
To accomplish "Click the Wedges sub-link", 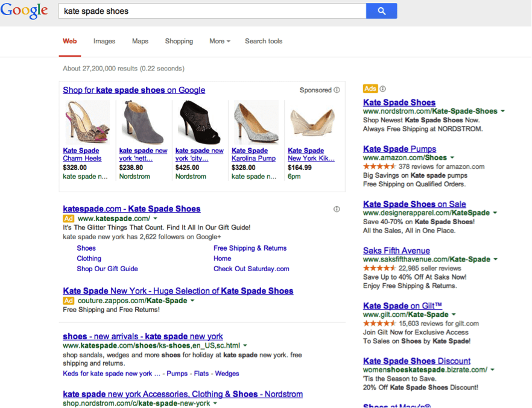I will click(x=227, y=374).
